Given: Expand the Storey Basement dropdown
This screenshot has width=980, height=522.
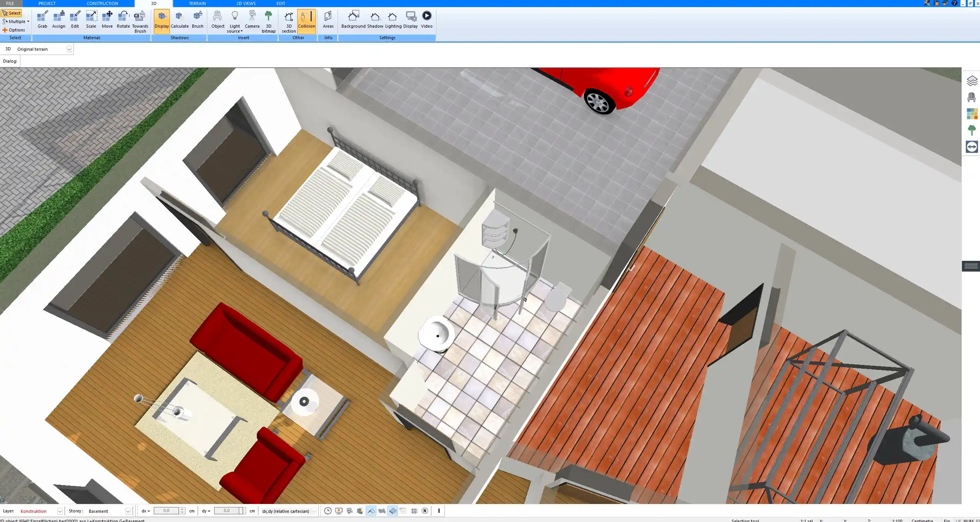Looking at the screenshot, I should [128, 511].
